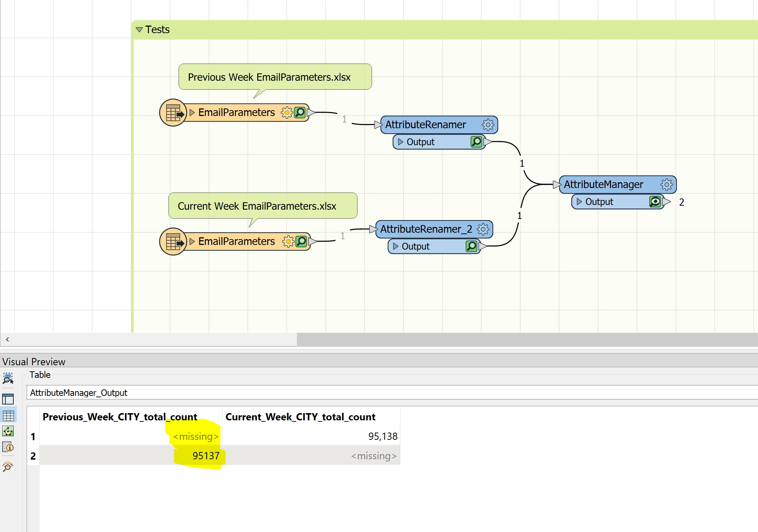758x532 pixels.
Task: Collapse the Tests bookmark
Action: tap(139, 30)
